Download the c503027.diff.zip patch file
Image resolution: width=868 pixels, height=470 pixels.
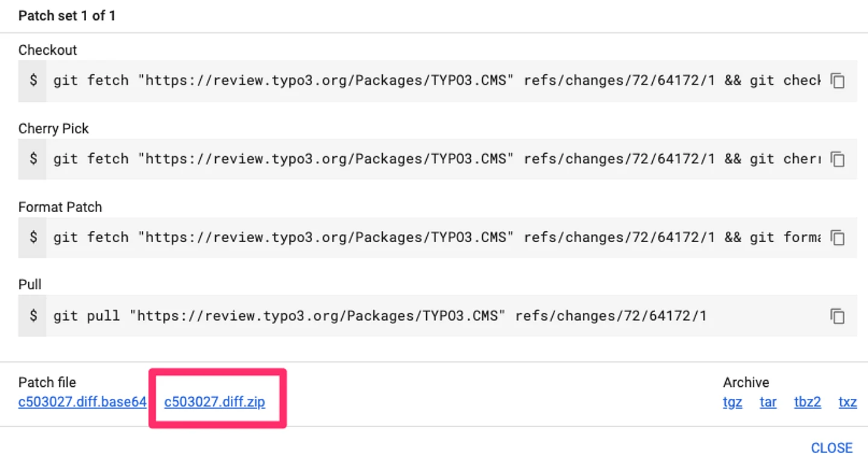coord(215,402)
